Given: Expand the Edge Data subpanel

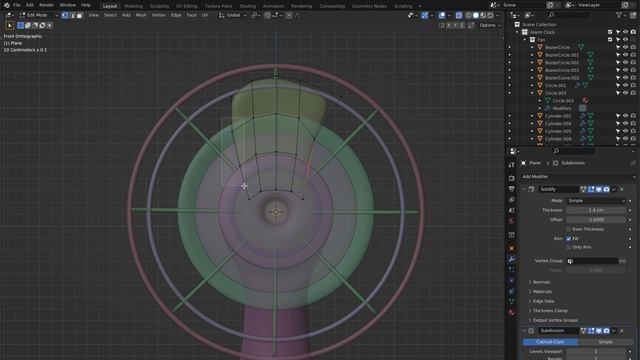Looking at the screenshot, I should click(543, 301).
